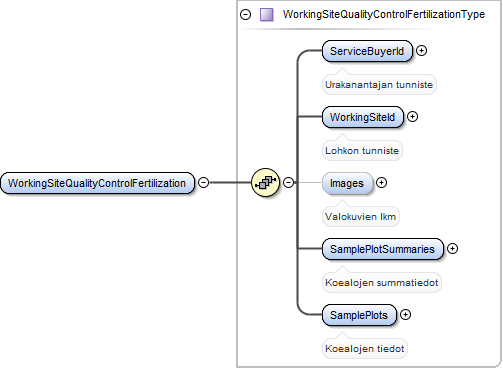This screenshot has height=369, width=503.
Task: Expand the SamplePlotSummaries element
Action: [x=452, y=248]
